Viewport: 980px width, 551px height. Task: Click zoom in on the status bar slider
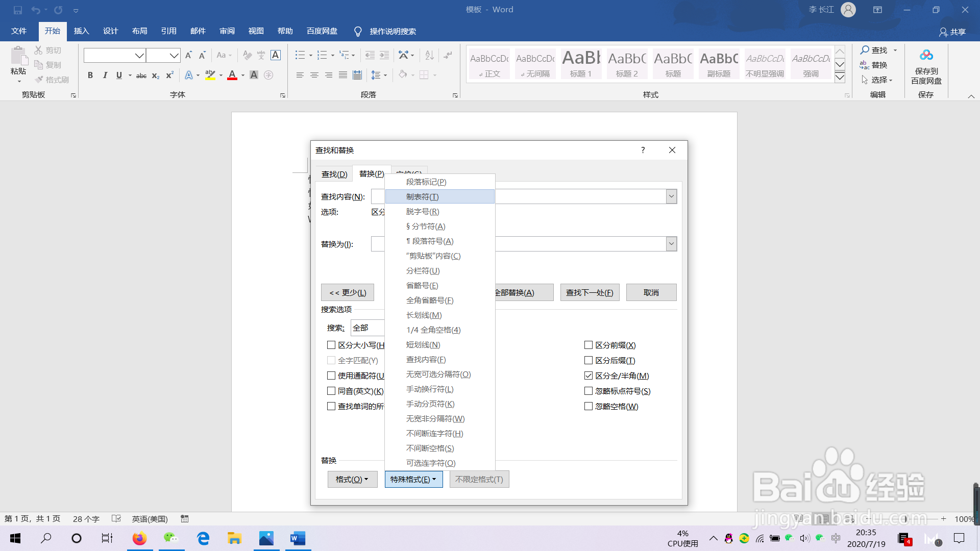tap(944, 519)
